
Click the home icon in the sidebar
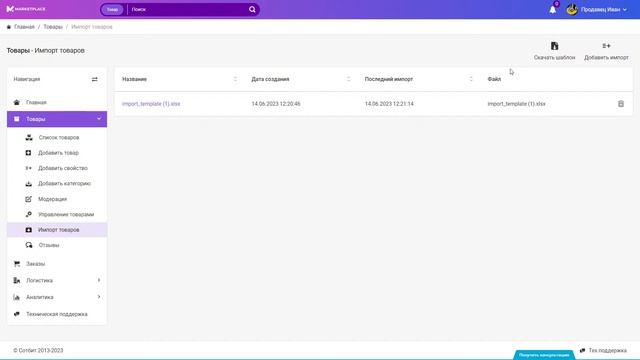pyautogui.click(x=17, y=102)
